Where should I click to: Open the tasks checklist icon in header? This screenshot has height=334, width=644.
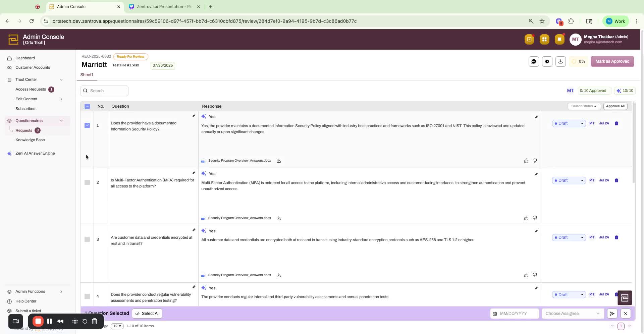pos(529,40)
